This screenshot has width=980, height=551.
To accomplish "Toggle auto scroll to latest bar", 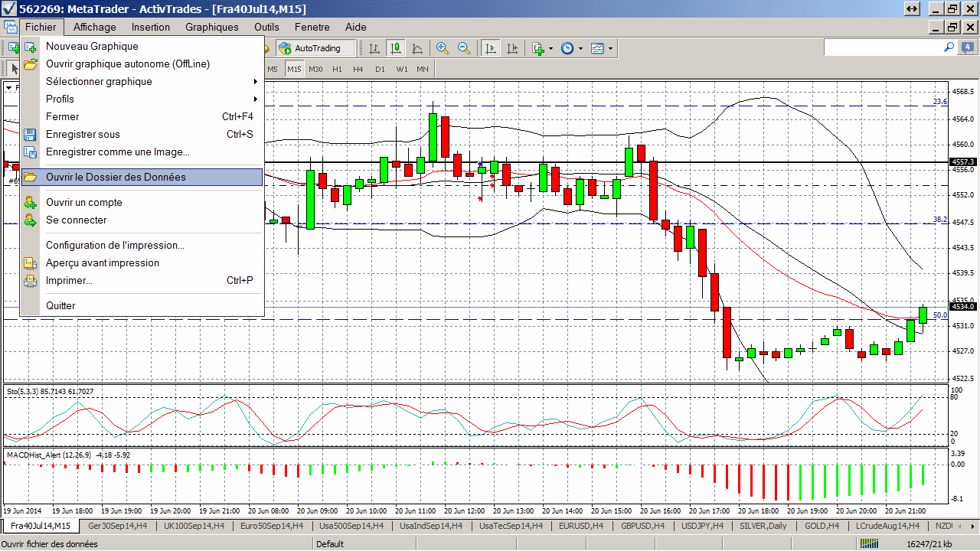I will click(490, 48).
